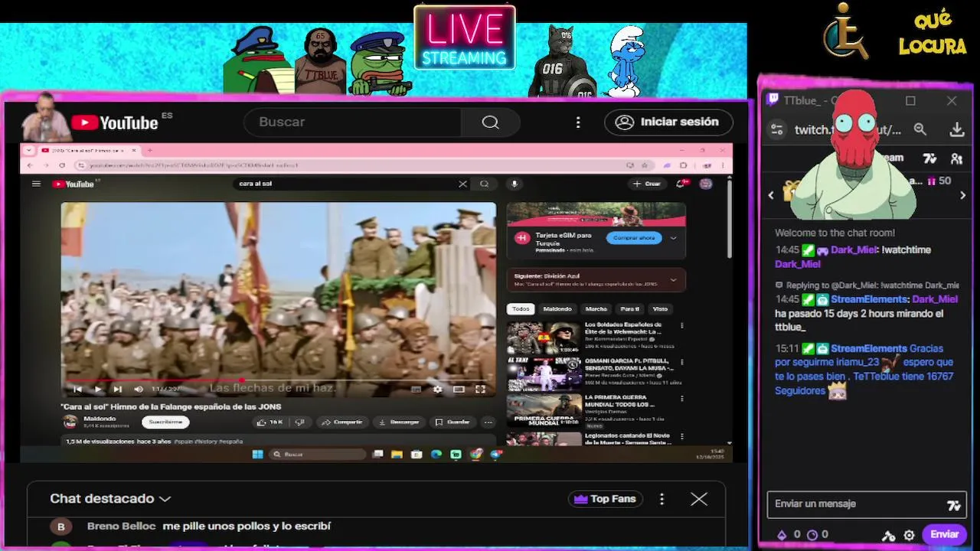The width and height of the screenshot is (980, 551).
Task: Select the Maldonado filter chip
Action: coord(557,309)
